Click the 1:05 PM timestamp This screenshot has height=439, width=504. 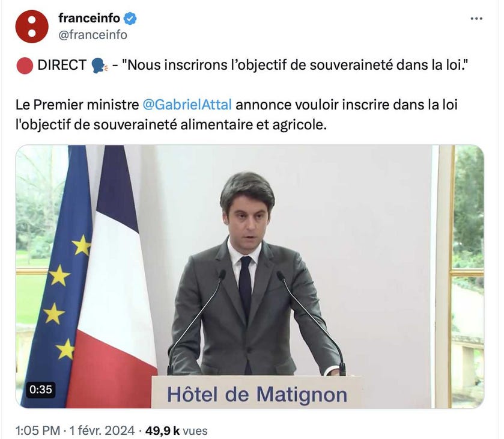38,431
